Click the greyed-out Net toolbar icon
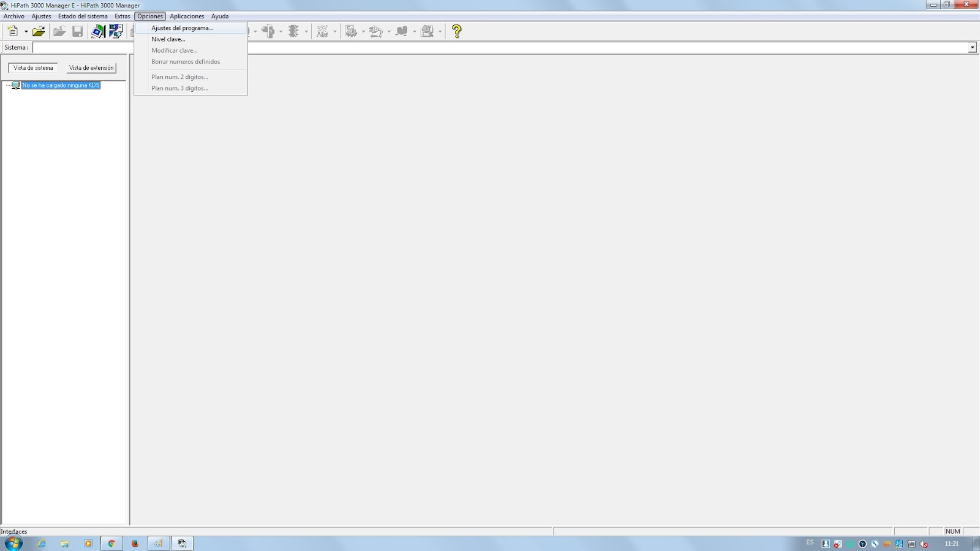The width and height of the screenshot is (980, 551). (322, 31)
